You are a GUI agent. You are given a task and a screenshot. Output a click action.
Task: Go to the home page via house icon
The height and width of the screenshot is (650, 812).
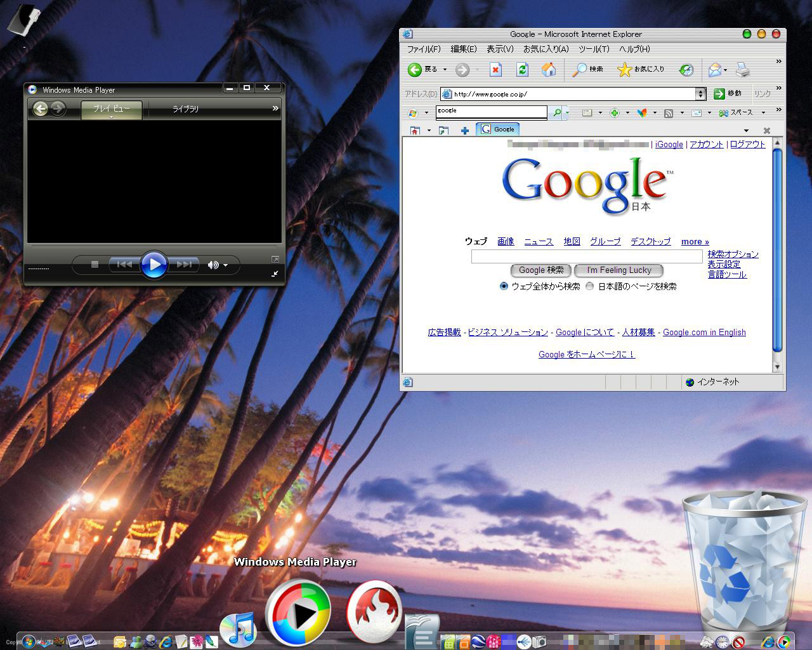click(549, 69)
